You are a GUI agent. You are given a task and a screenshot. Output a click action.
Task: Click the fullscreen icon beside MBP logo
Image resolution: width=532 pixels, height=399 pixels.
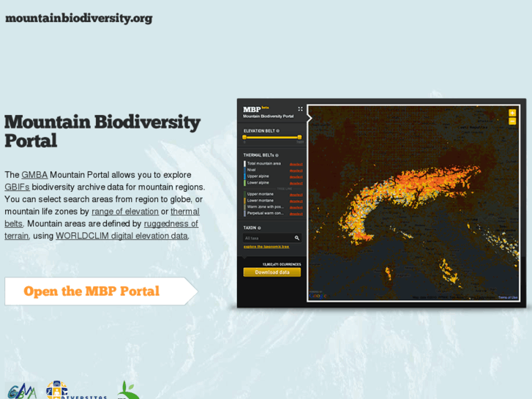(300, 109)
